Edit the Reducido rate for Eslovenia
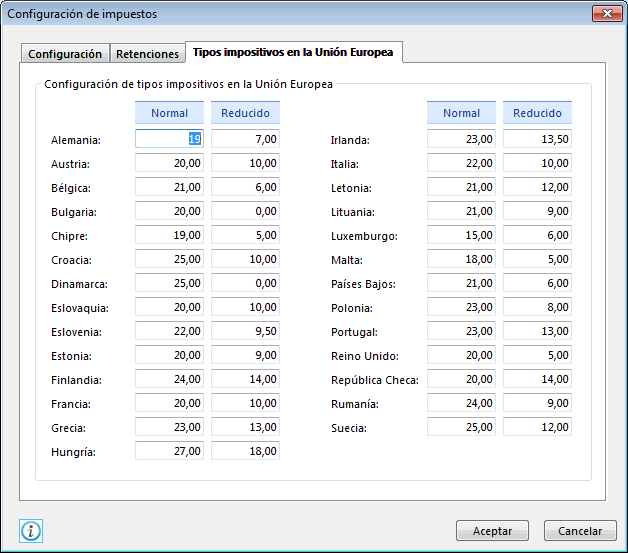Image resolution: width=628 pixels, height=553 pixels. [x=245, y=332]
